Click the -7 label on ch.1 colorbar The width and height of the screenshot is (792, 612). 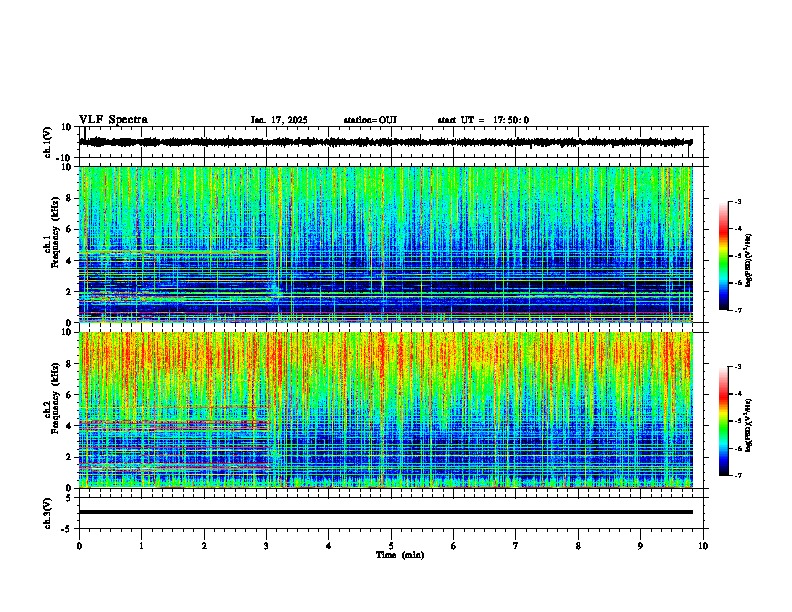pos(737,310)
